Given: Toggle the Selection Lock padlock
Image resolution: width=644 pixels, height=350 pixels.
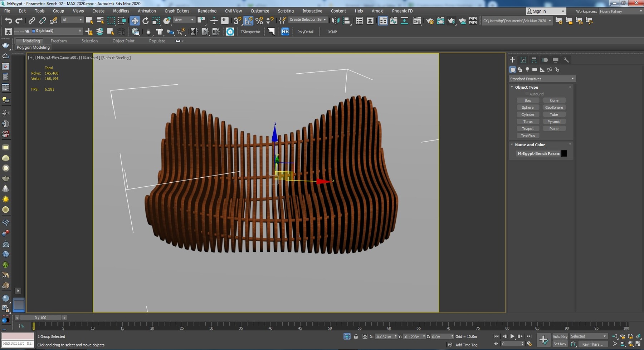Looking at the screenshot, I should pos(356,336).
